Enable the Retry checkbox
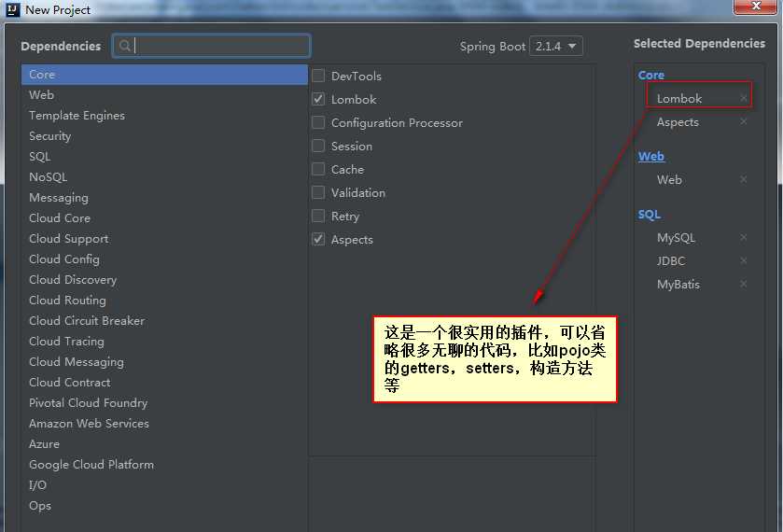Viewport: 783px width, 532px height. (318, 216)
